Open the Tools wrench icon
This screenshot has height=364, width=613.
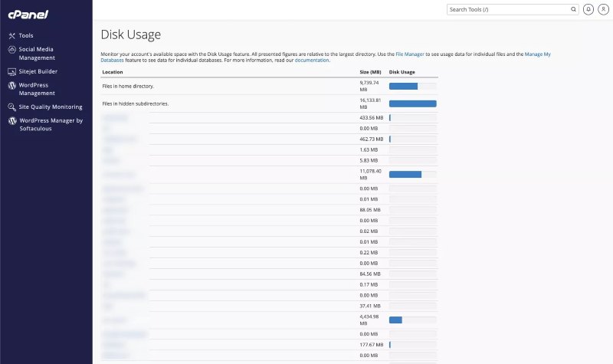12,35
